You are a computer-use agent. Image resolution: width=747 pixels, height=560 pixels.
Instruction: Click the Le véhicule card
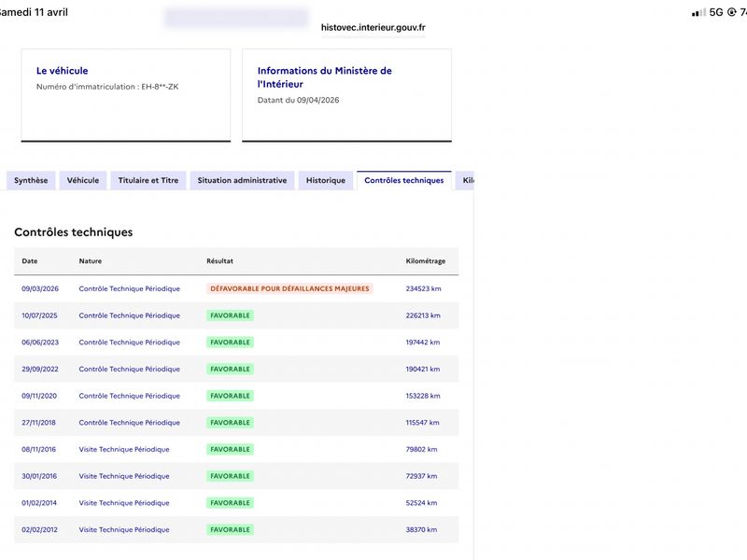(126, 95)
